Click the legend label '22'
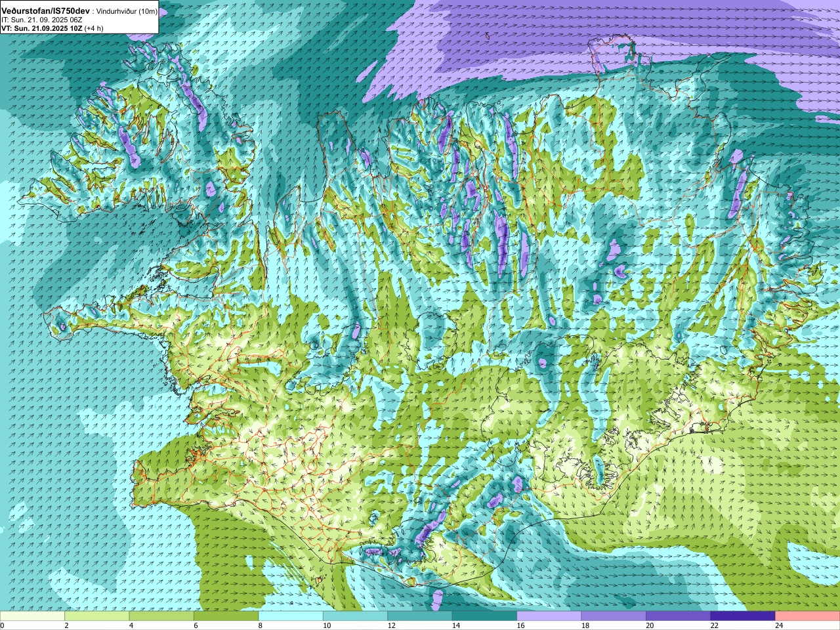 point(715,625)
